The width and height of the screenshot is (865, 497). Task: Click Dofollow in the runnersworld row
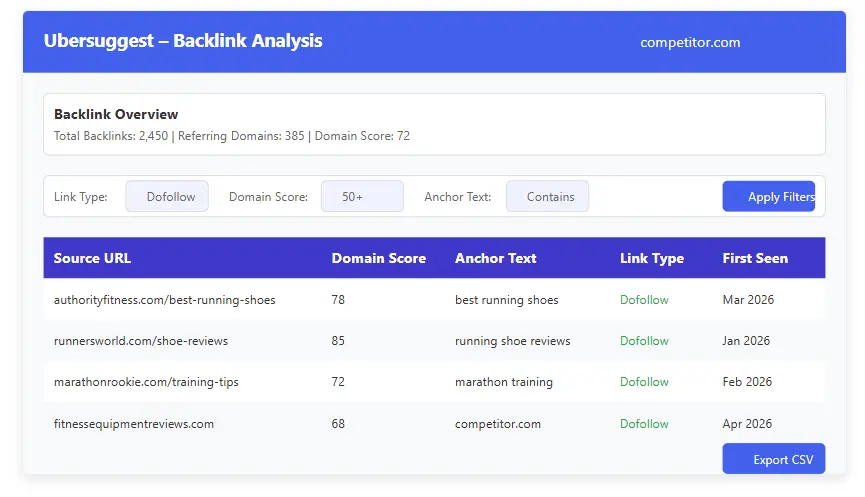pyautogui.click(x=644, y=340)
